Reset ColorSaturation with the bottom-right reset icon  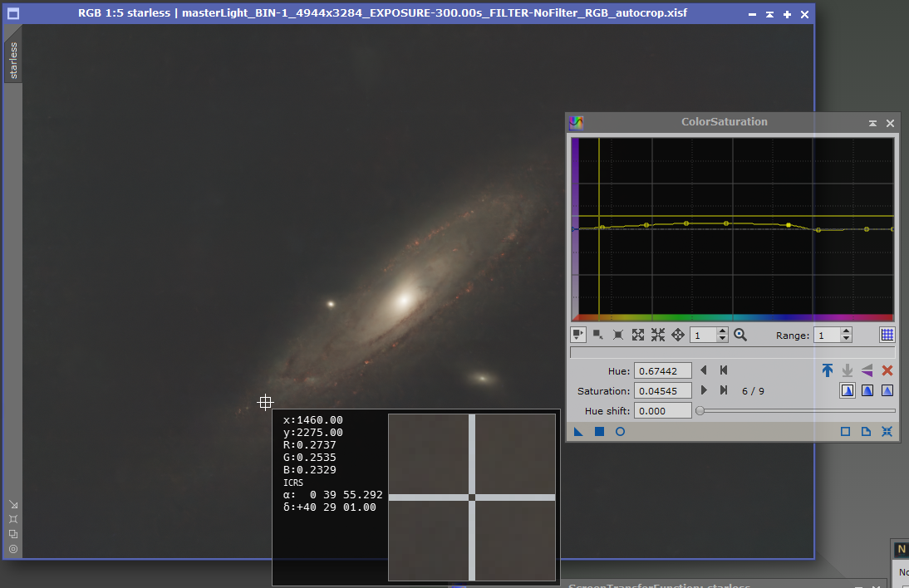(887, 432)
